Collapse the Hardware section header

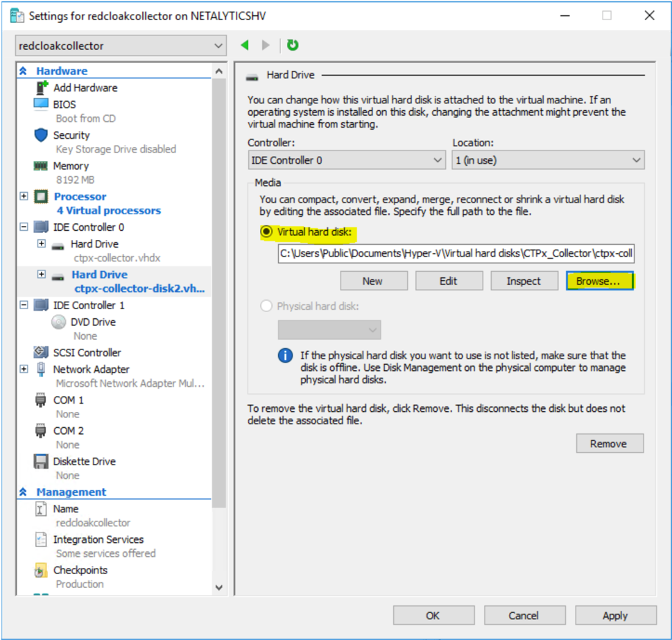(x=23, y=71)
